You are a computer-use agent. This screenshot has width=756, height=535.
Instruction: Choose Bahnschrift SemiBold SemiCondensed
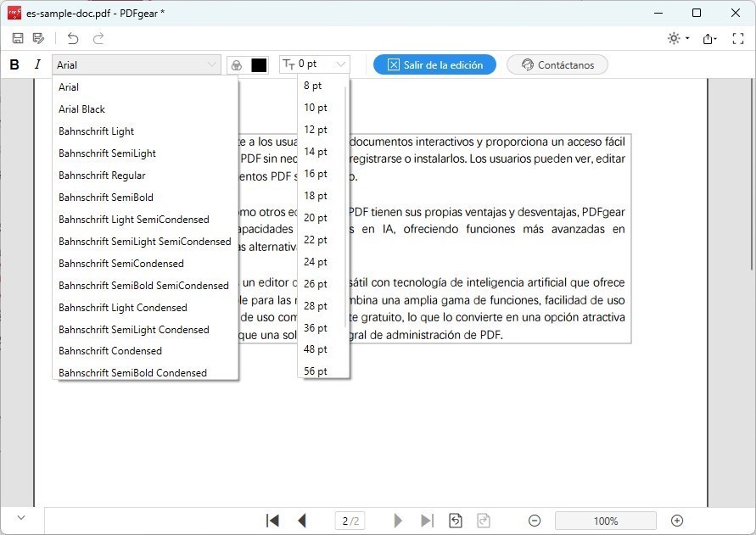[145, 286]
